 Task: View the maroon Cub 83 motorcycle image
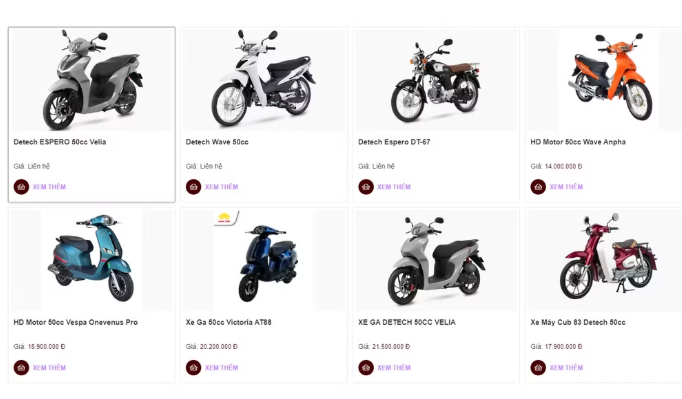(608, 260)
